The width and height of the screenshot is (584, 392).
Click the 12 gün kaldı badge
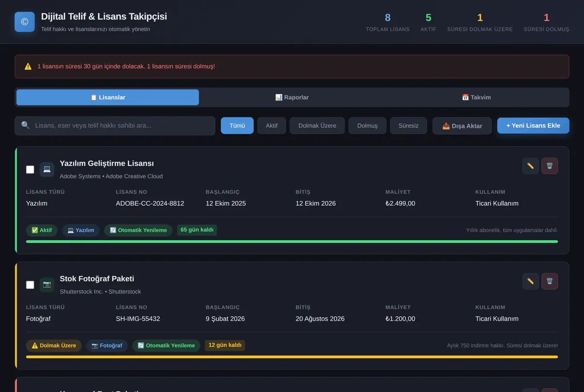225,345
